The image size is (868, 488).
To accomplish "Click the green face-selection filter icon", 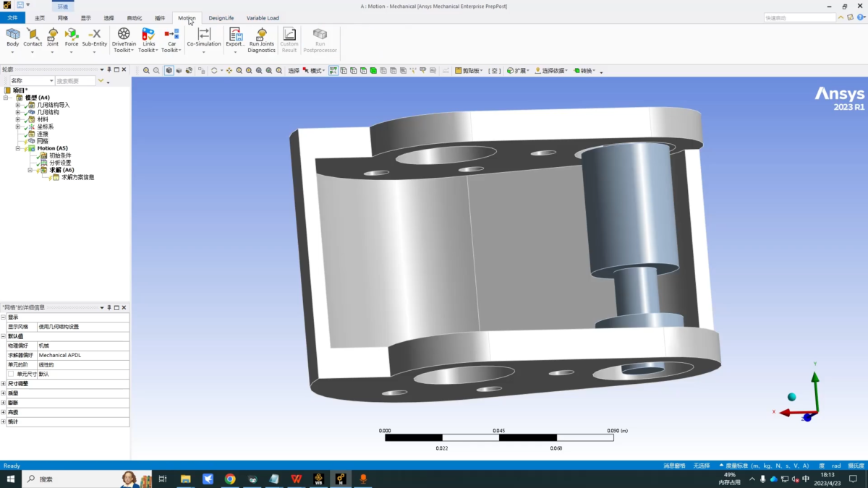I will pyautogui.click(x=373, y=71).
